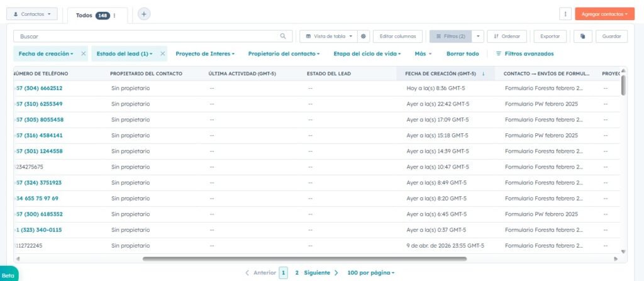Click the Última actividad column header

[x=242, y=74]
